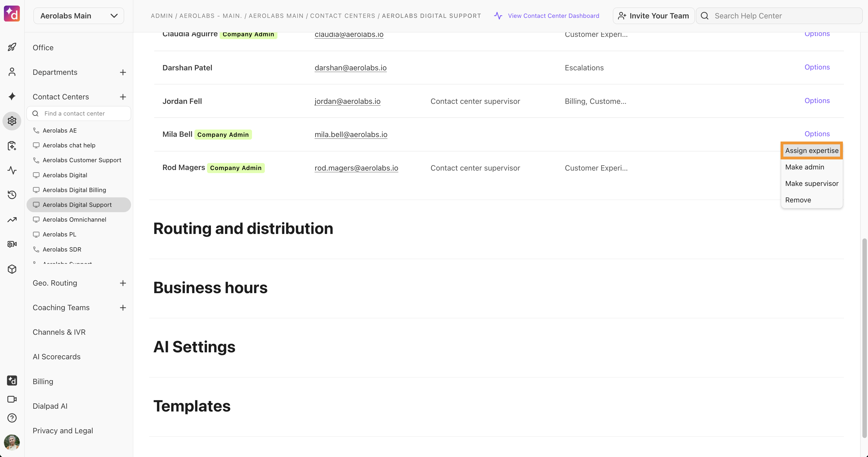868x457 pixels.
Task: Open Coaching Teams settings
Action: 61,307
